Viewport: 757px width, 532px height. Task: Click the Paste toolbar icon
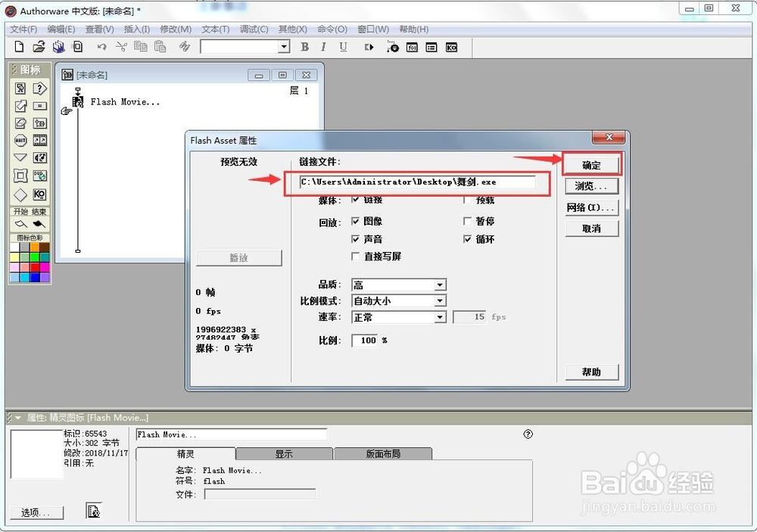[x=160, y=47]
